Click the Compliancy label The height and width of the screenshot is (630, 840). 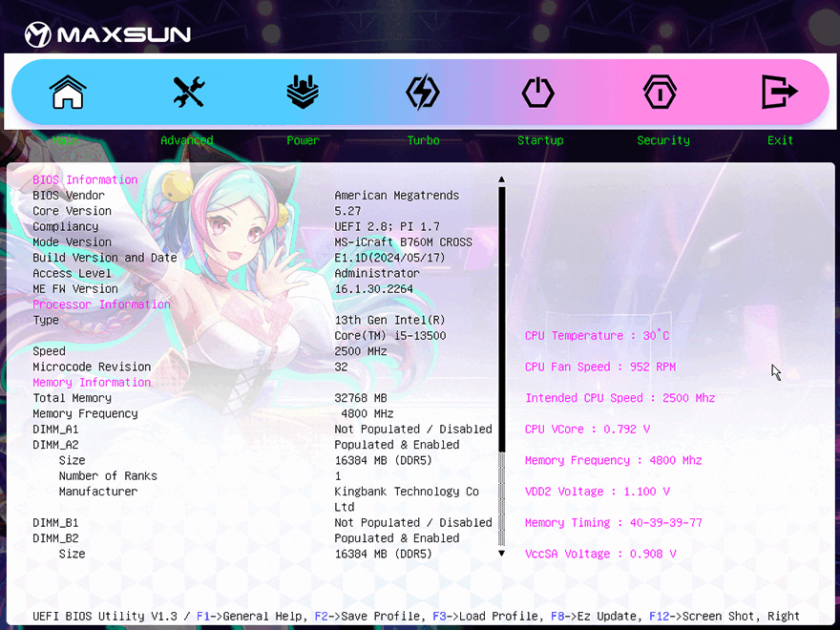tap(65, 226)
